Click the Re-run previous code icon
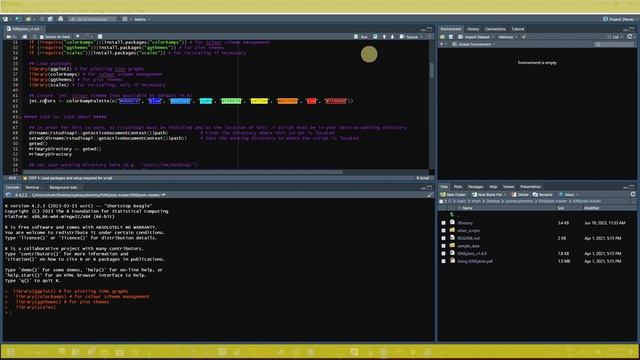 pos(375,37)
